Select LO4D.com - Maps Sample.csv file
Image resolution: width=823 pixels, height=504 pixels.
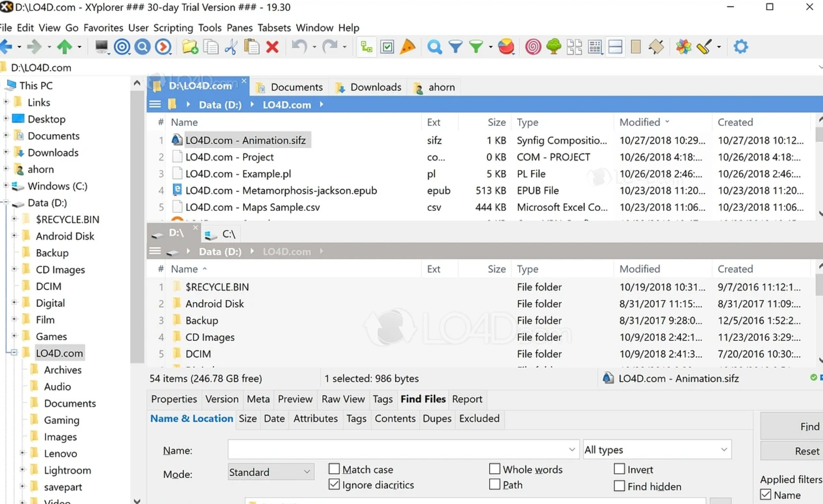252,207
